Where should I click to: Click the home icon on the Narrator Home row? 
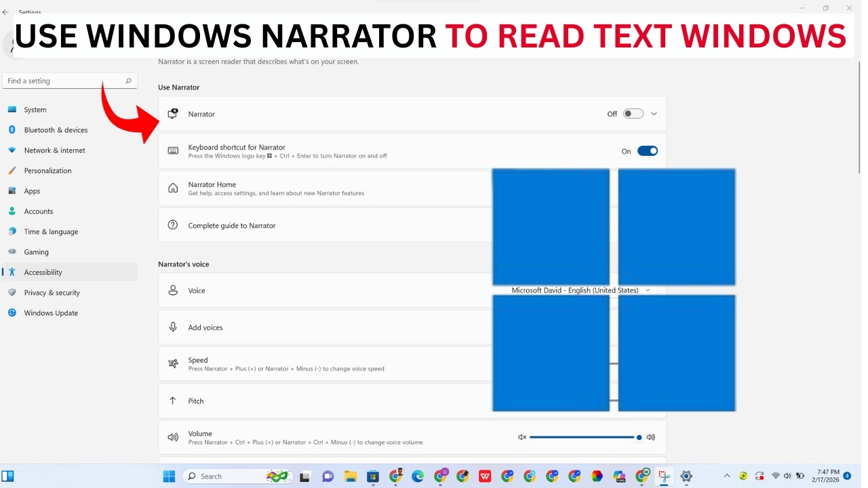(x=173, y=188)
